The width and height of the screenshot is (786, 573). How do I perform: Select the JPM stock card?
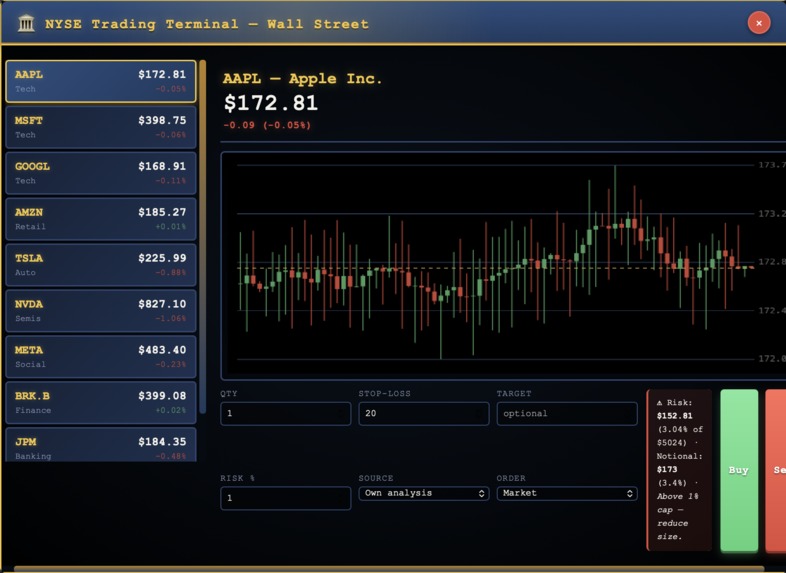[101, 445]
